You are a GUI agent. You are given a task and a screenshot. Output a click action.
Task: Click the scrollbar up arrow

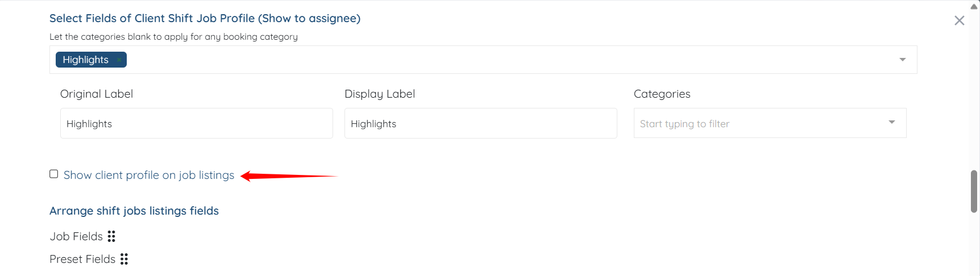click(974, 6)
